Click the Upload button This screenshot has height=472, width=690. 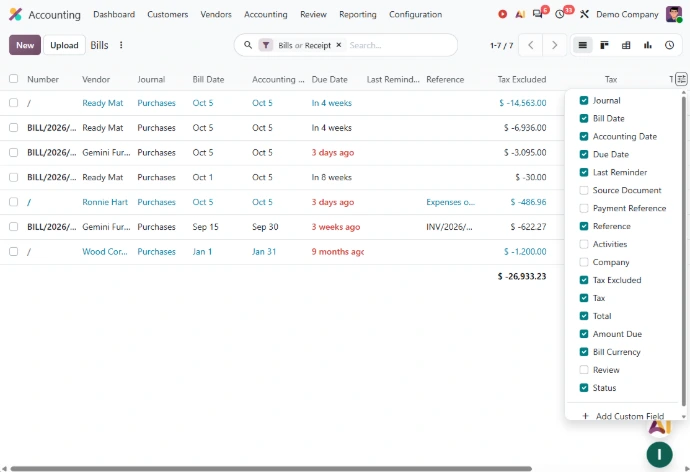point(64,45)
